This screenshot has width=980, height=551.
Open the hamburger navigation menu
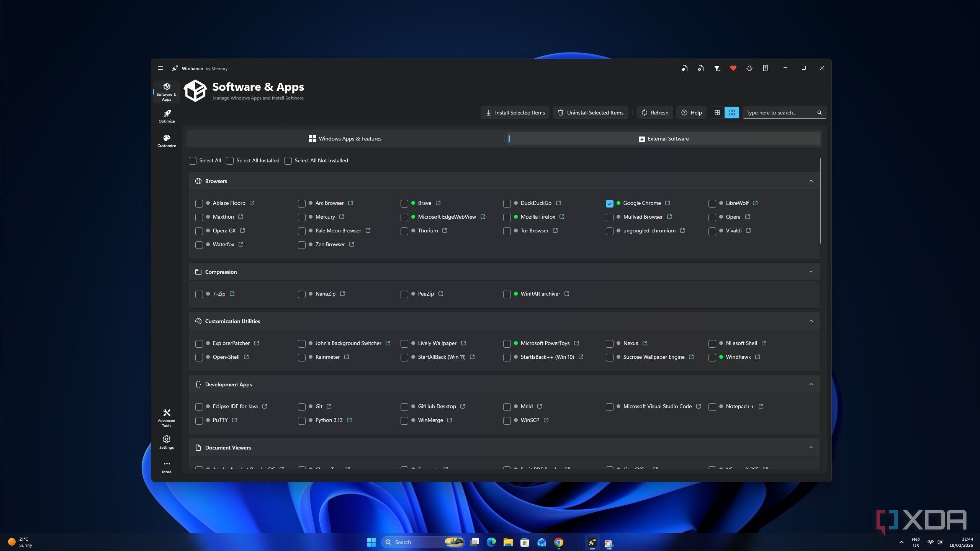160,68
